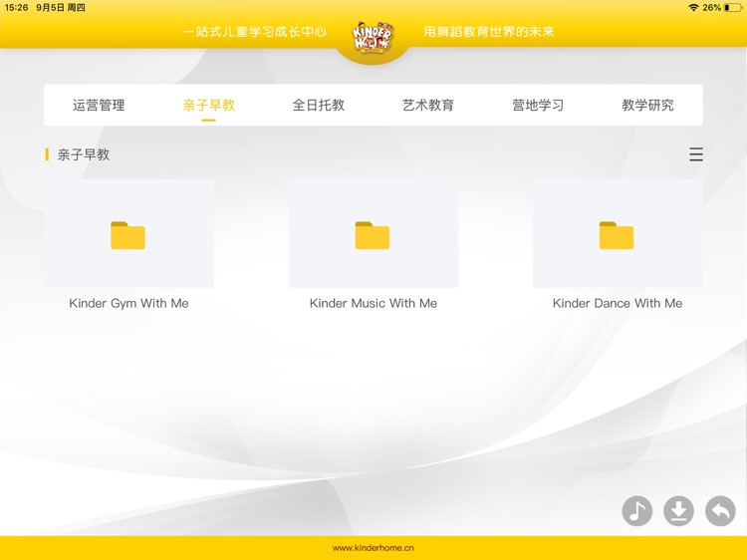This screenshot has width=747, height=560.
Task: Open downloads via the download arrow icon
Action: (x=678, y=511)
